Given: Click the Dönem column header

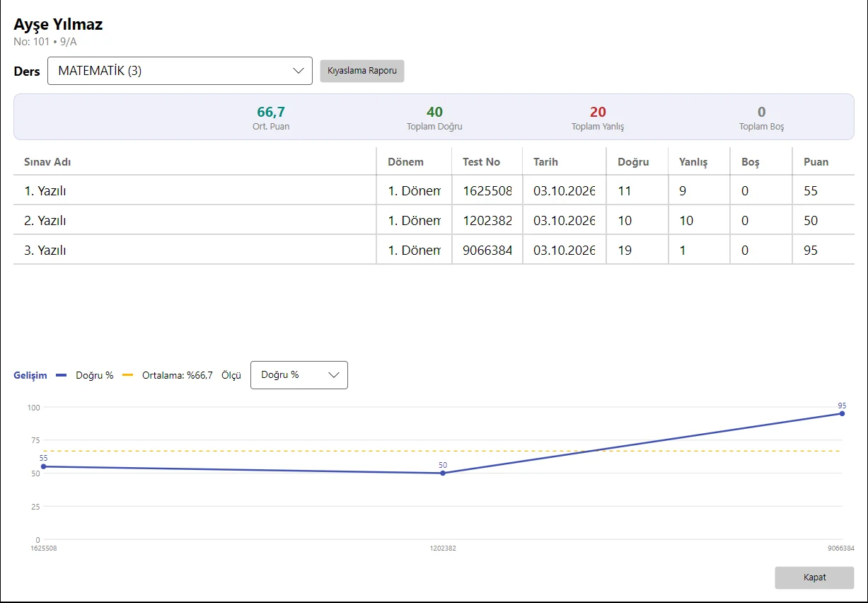Looking at the screenshot, I should coord(405,162).
